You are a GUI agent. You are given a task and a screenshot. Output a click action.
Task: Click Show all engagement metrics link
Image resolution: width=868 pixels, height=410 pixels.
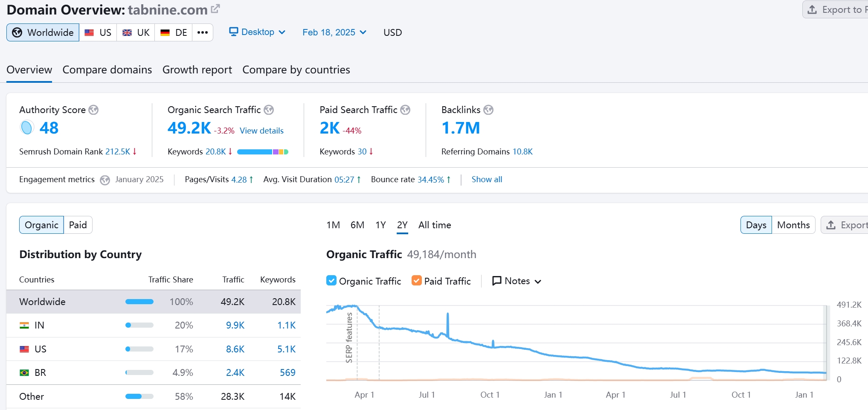pyautogui.click(x=487, y=180)
